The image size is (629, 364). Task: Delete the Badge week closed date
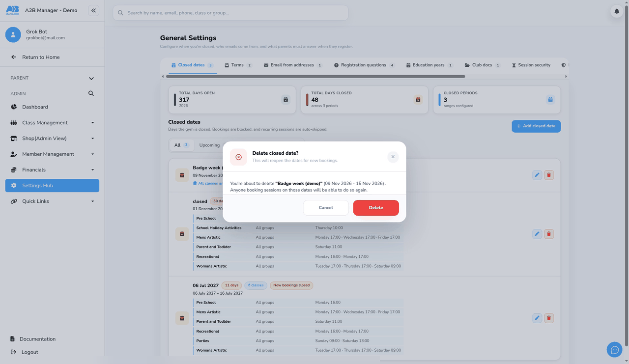tap(549, 175)
